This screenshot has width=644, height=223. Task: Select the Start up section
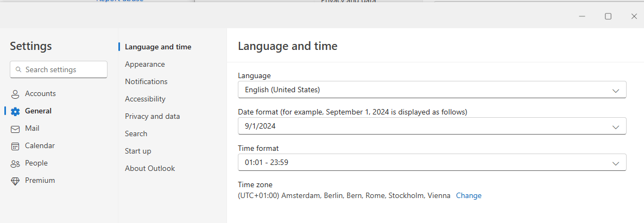[x=138, y=151]
